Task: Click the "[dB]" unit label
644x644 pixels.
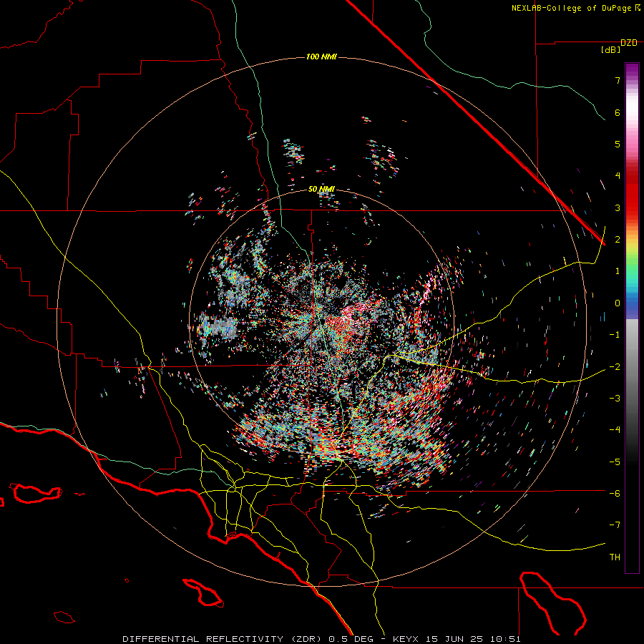Action: pyautogui.click(x=611, y=50)
